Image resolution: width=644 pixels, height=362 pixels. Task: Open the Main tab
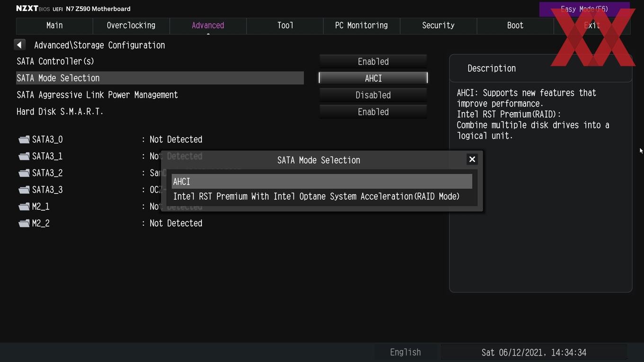pyautogui.click(x=54, y=26)
